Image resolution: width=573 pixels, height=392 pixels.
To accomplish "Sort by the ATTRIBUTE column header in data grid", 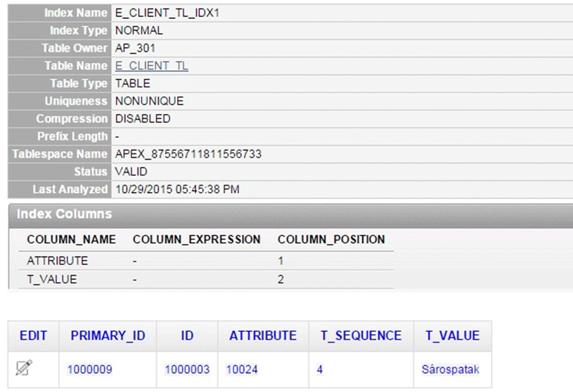I will tap(263, 336).
